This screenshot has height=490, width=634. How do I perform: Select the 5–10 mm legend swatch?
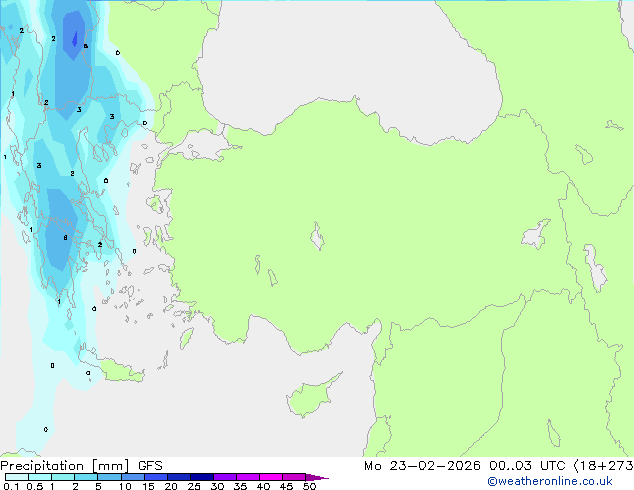109,477
